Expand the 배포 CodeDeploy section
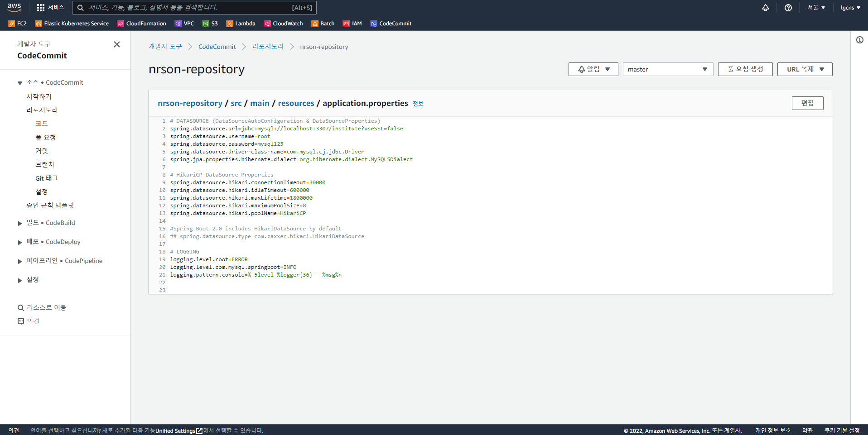868x435 pixels. [20, 242]
